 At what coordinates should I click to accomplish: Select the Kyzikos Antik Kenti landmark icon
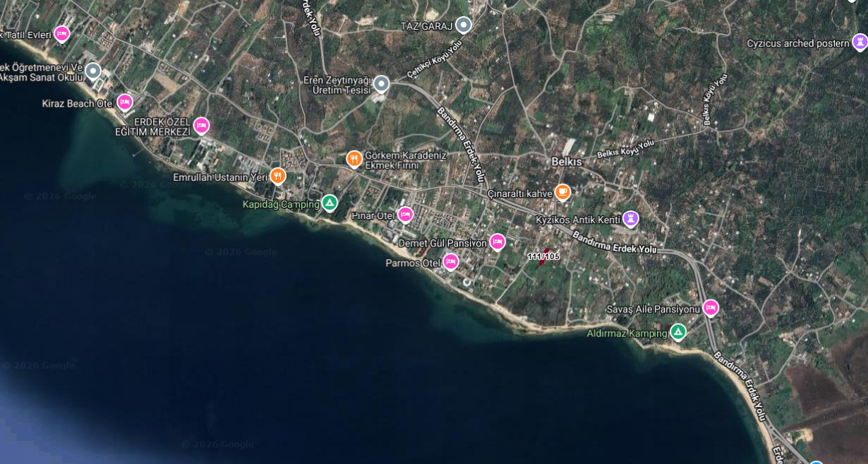point(631,219)
